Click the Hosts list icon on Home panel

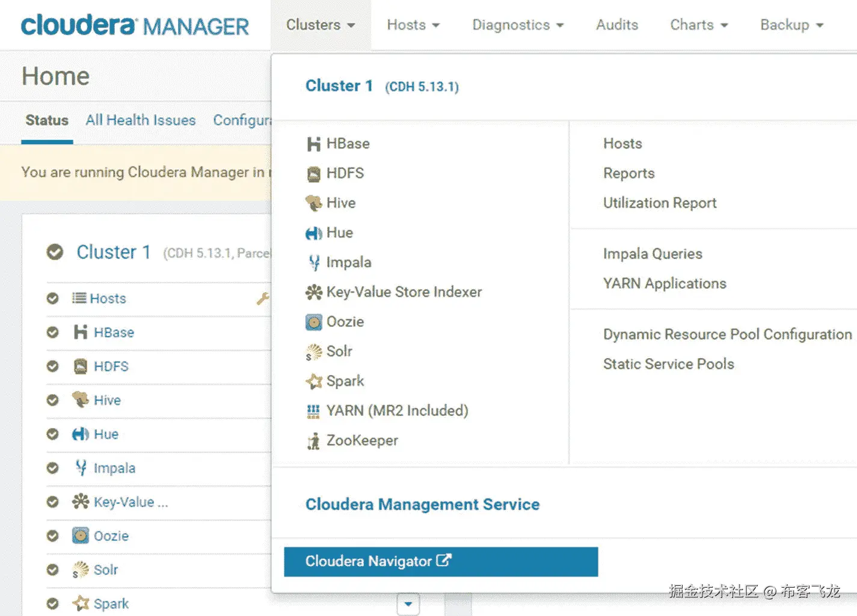tap(79, 298)
